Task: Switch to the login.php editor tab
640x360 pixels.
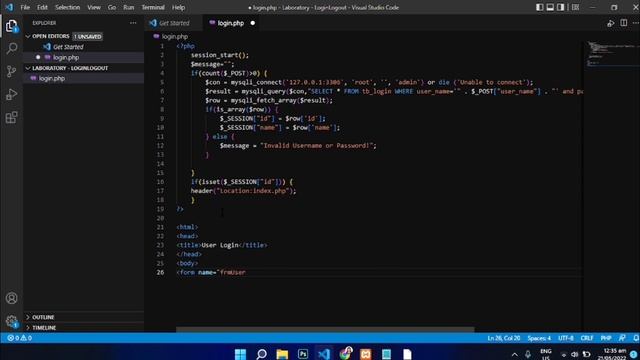Action: click(x=231, y=23)
